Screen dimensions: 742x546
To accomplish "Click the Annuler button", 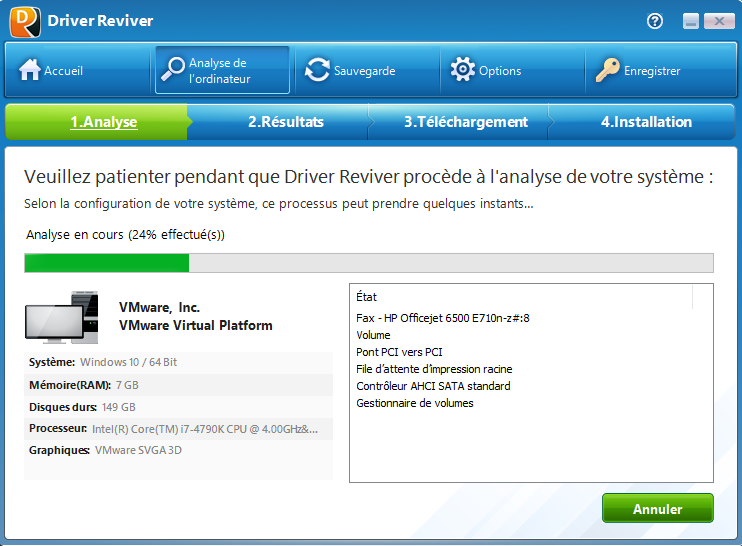I will click(x=657, y=509).
